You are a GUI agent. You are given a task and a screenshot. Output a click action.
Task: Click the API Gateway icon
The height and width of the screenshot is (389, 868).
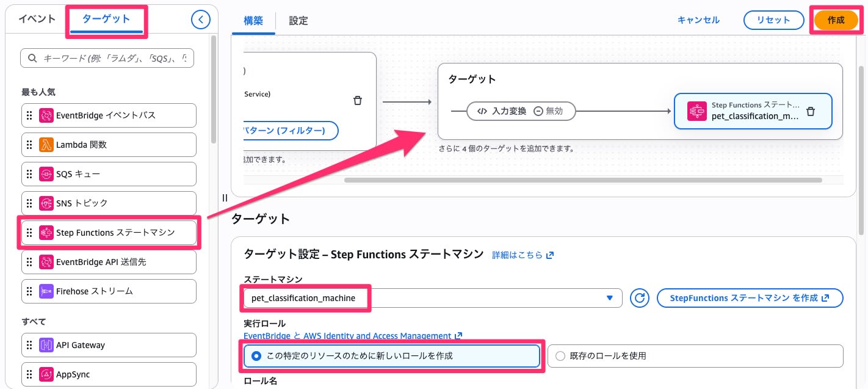click(46, 345)
